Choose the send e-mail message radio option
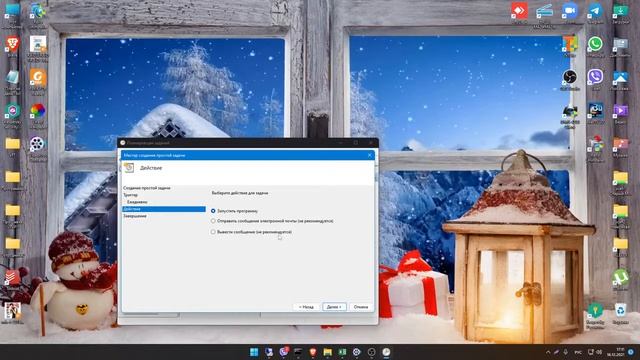The height and width of the screenshot is (360, 640). (213, 221)
